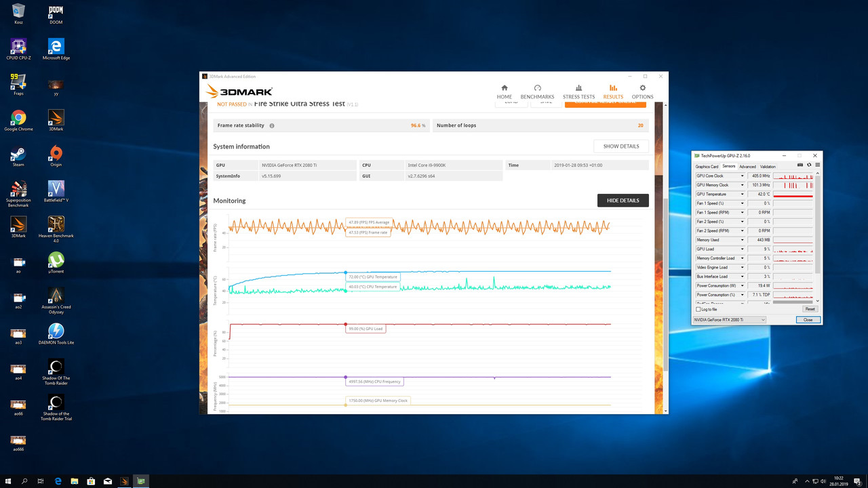The height and width of the screenshot is (488, 868).
Task: Expand Fan 1 Speed (%) dropdown
Action: point(743,203)
